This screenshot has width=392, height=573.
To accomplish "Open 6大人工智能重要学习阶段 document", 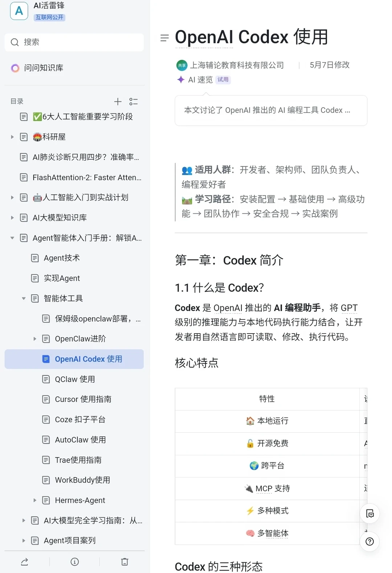I will (x=83, y=117).
